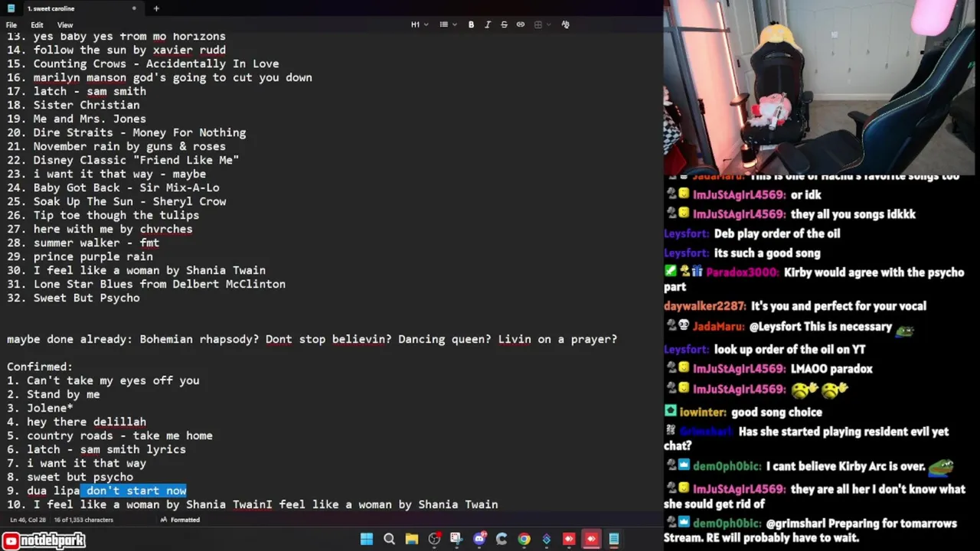The width and height of the screenshot is (980, 551).
Task: Click line '3. Jolene*'
Action: (40, 408)
